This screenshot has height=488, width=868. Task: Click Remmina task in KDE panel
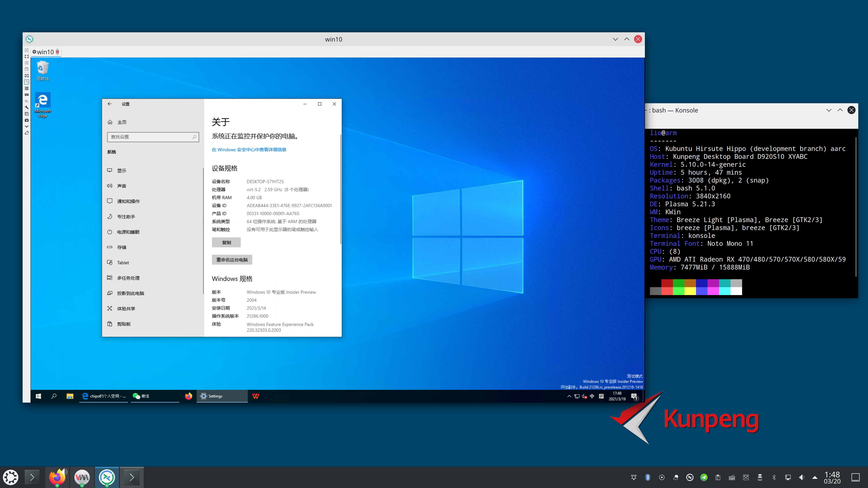107,477
